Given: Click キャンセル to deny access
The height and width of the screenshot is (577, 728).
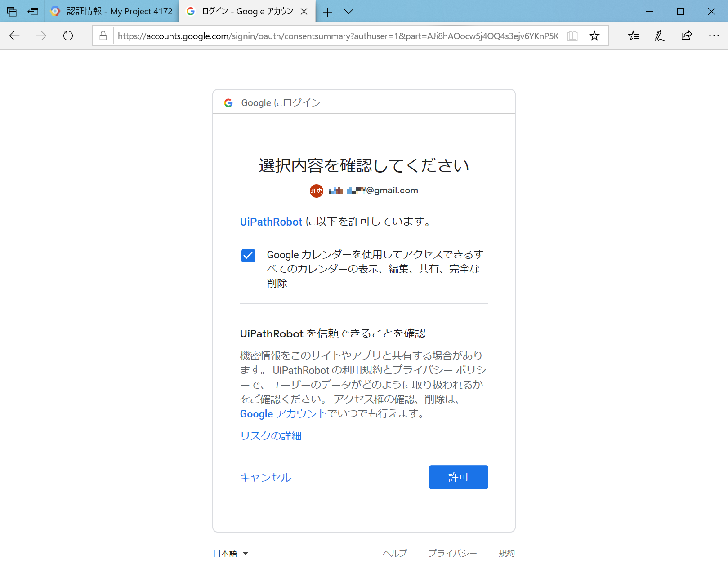Looking at the screenshot, I should [266, 477].
